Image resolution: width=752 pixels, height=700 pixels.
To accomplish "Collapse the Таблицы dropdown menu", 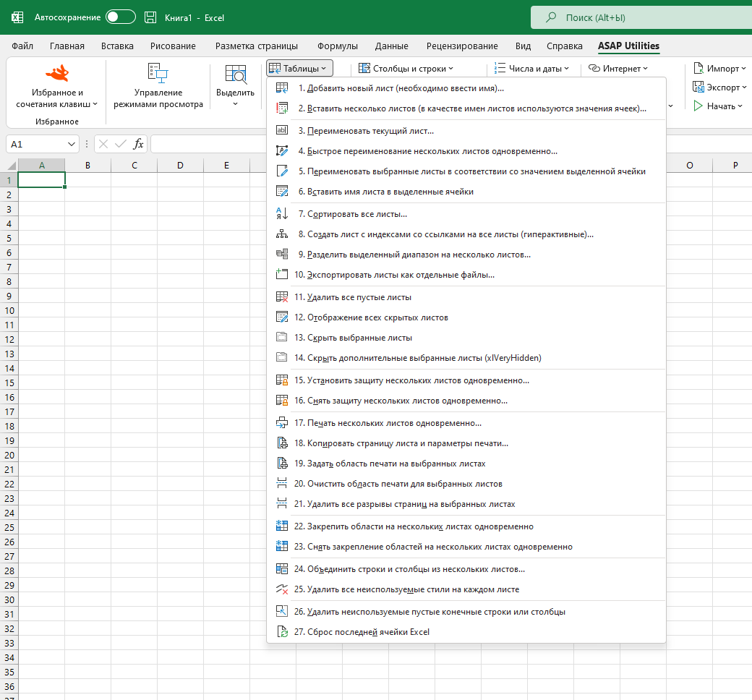I will point(300,69).
